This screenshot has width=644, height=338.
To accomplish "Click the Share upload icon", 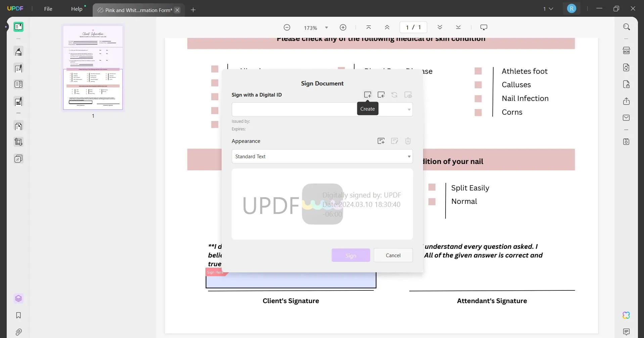I will [x=627, y=101].
